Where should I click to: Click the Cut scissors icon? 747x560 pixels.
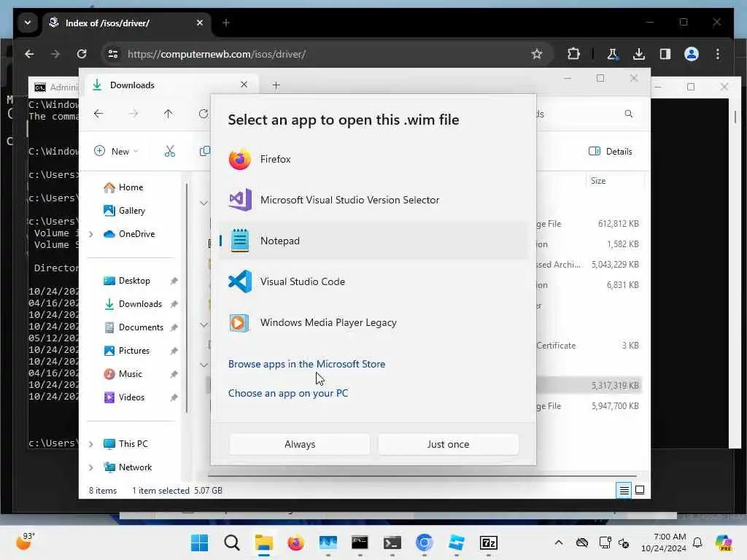[169, 152]
